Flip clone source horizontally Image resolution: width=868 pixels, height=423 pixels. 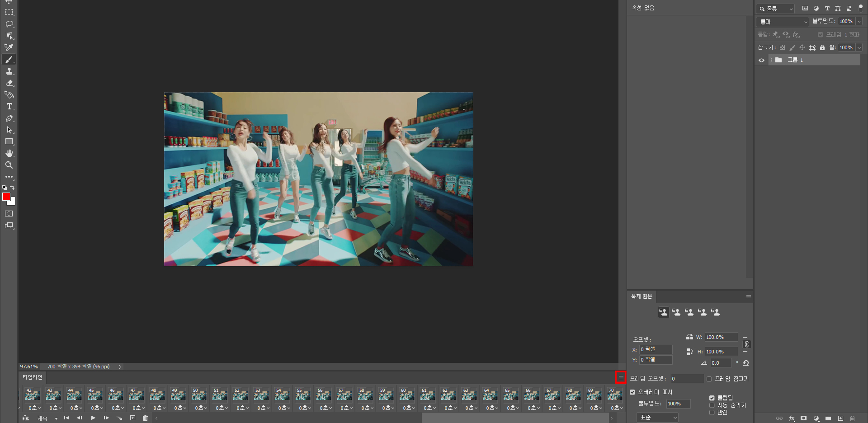(689, 337)
